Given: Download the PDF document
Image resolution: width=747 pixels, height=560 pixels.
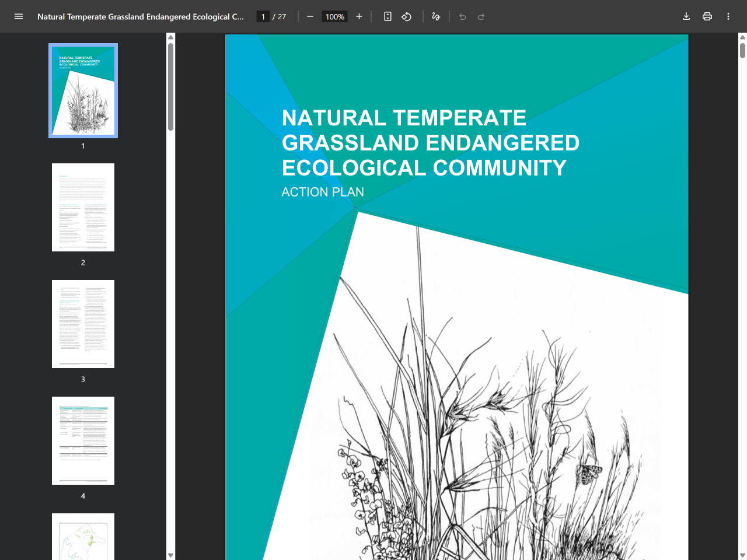Looking at the screenshot, I should [x=686, y=16].
